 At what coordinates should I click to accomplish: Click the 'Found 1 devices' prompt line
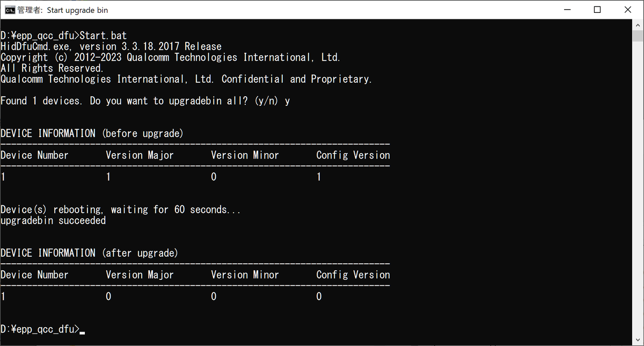(x=145, y=101)
